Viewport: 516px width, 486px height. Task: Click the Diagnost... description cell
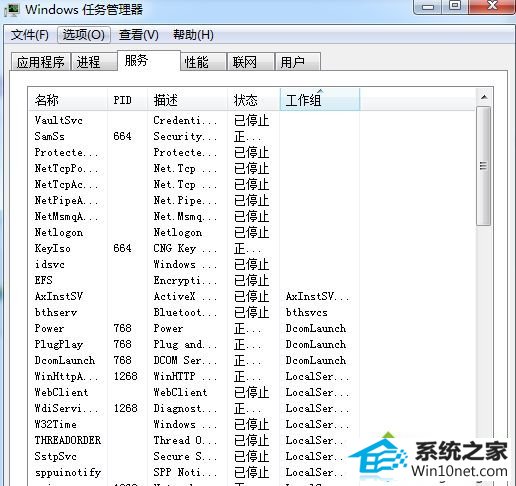185,408
